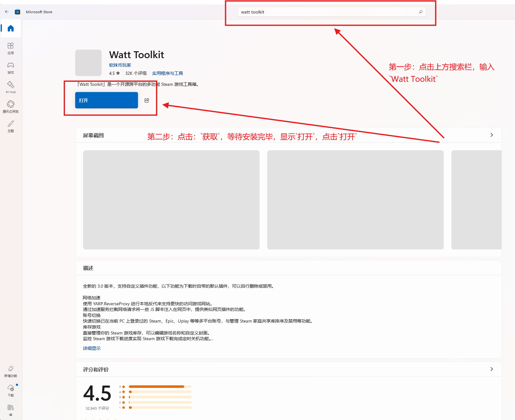Open the 实用程序与工具 category link
The width and height of the screenshot is (515, 420).
point(167,73)
